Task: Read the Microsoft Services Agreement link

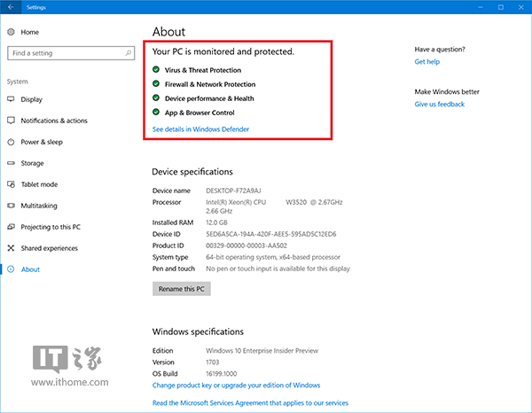Action: click(x=250, y=403)
